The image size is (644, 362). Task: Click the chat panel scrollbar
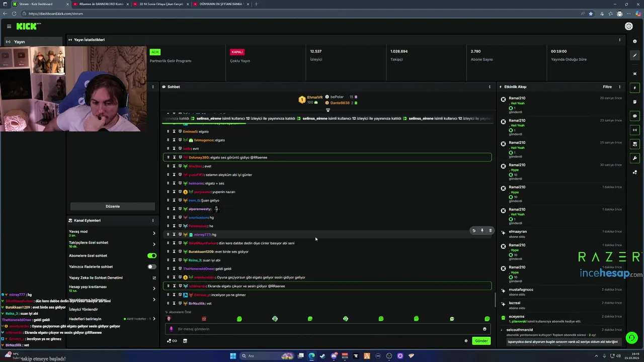pyautogui.click(x=495, y=301)
